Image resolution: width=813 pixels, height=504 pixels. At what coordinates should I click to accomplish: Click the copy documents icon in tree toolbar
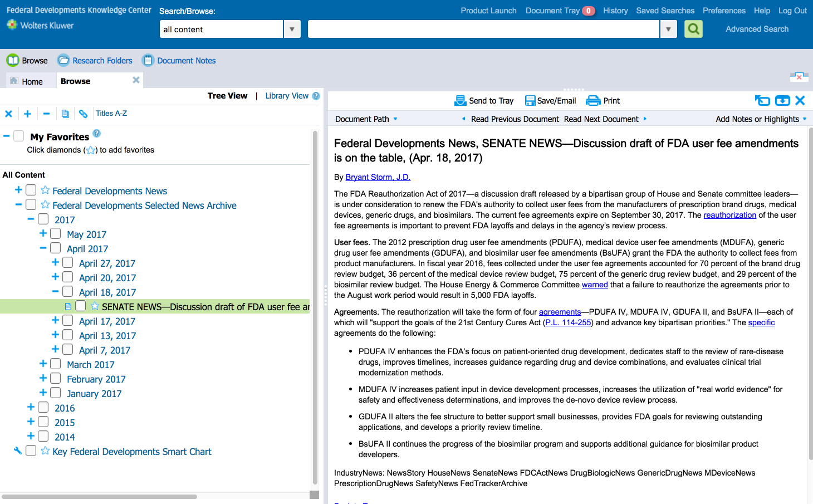[x=65, y=114]
